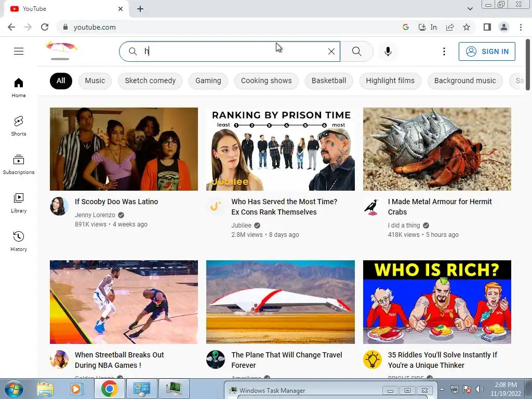Bookmark this page with star icon
The width and height of the screenshot is (532, 399).
coord(467,27)
